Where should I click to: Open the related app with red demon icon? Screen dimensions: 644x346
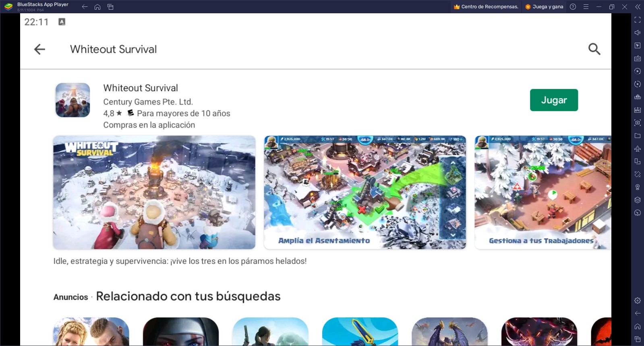tap(539, 332)
